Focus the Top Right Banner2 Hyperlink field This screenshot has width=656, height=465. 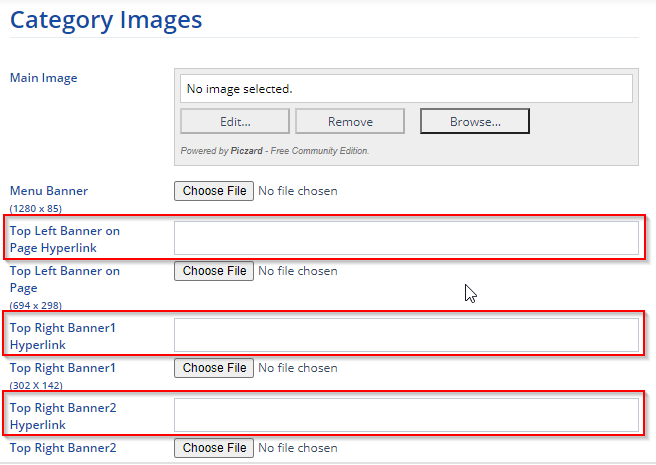(406, 415)
